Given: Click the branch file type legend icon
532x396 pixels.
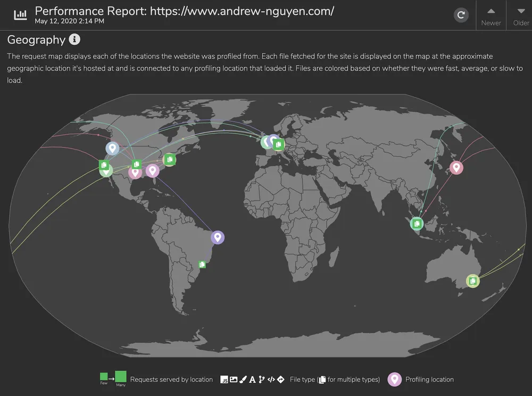Looking at the screenshot, I should 261,379.
